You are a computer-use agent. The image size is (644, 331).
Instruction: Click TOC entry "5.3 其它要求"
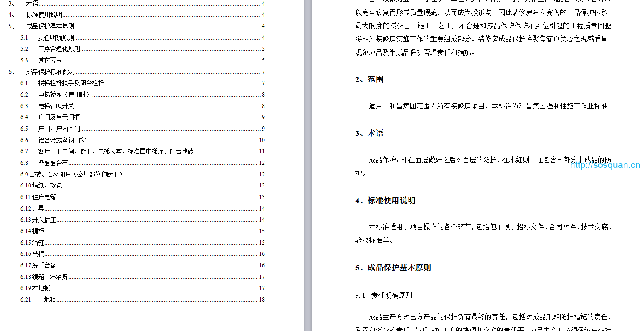50,60
